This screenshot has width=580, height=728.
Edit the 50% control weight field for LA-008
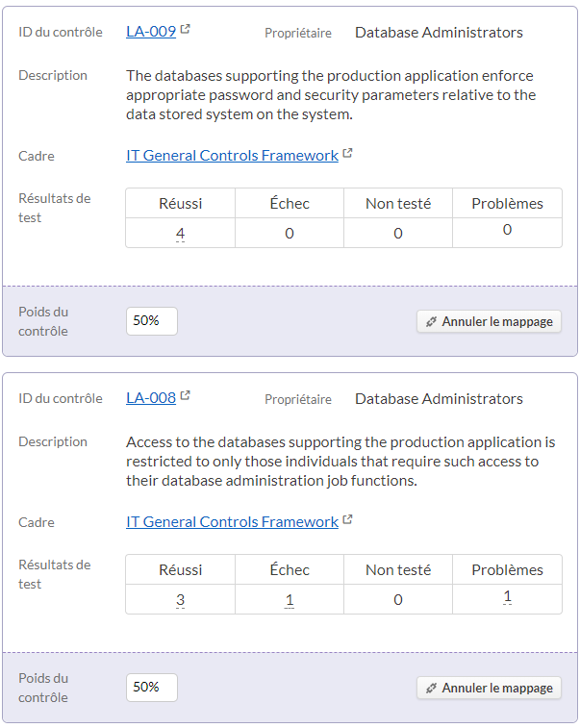coord(152,688)
